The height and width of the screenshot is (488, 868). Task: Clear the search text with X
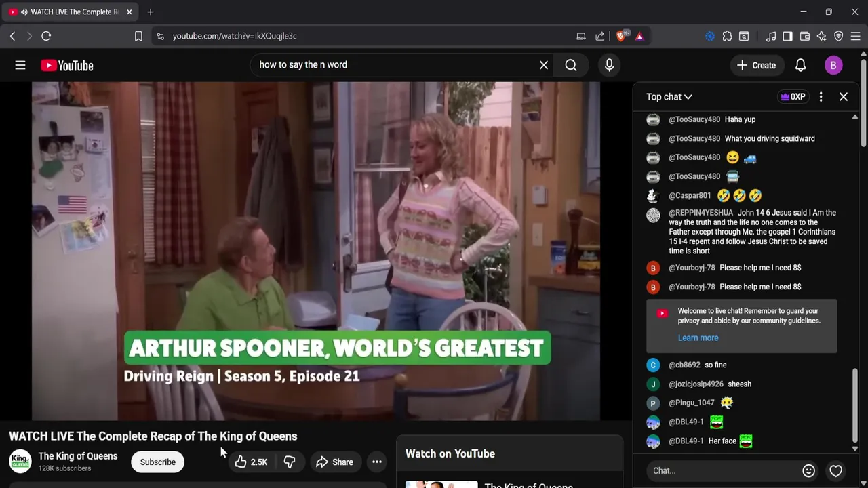tap(544, 65)
